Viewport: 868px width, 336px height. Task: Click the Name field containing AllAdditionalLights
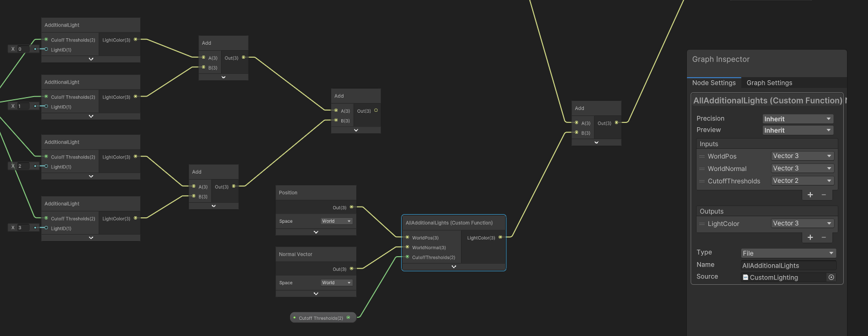789,265
